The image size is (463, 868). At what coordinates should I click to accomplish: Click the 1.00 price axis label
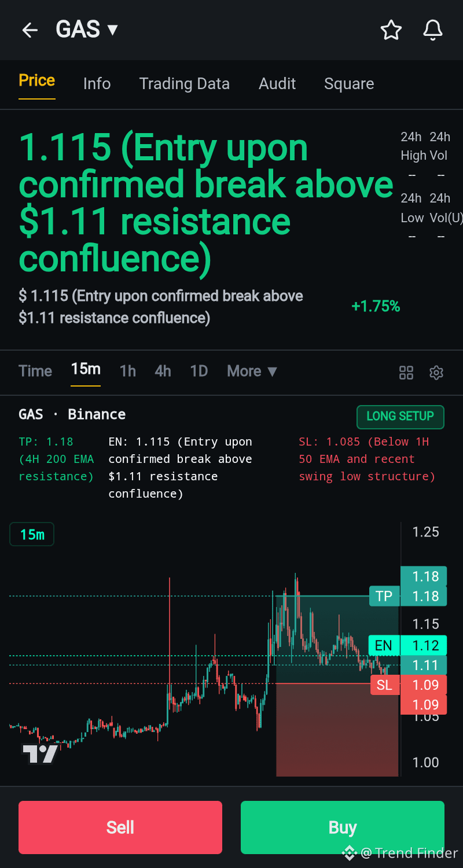(425, 762)
